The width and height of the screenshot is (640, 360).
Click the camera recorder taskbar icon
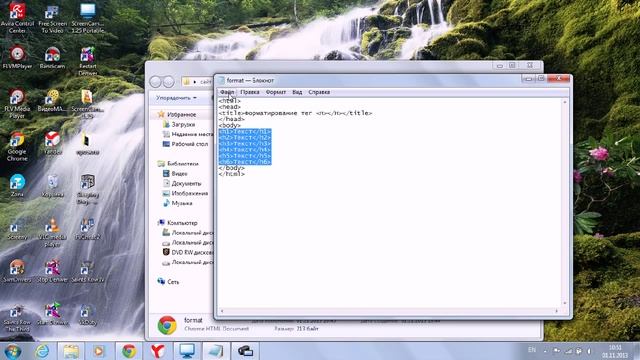pyautogui.click(x=245, y=351)
